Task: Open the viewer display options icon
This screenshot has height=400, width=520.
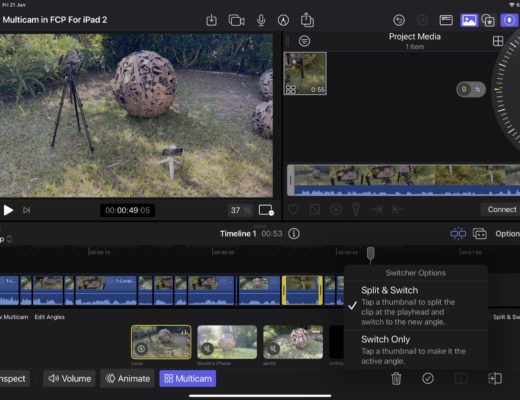Action: click(266, 210)
